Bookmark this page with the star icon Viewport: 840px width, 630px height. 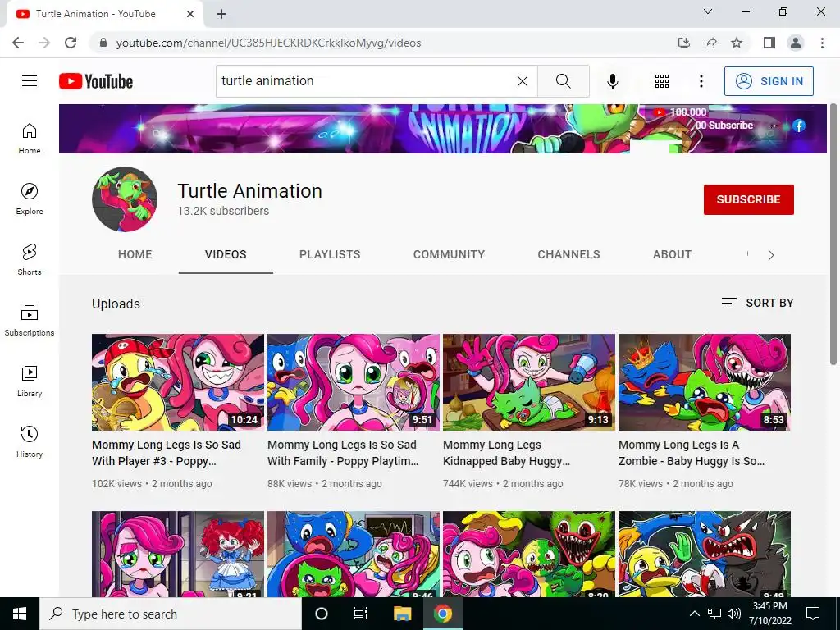737,43
